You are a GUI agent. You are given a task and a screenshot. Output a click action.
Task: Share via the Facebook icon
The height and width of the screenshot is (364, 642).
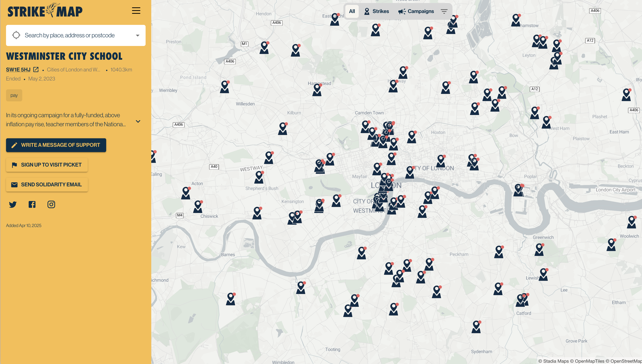coord(32,204)
